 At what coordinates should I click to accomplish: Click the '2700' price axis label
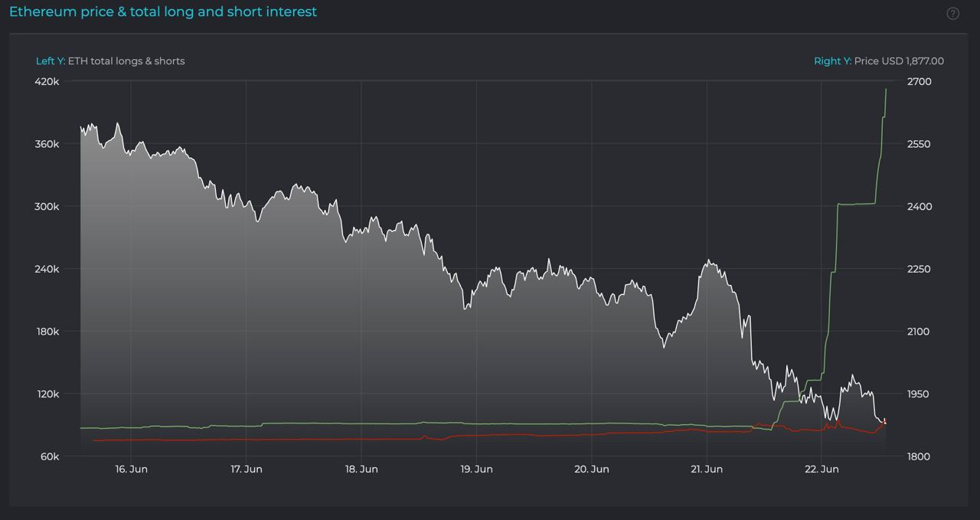(x=919, y=82)
